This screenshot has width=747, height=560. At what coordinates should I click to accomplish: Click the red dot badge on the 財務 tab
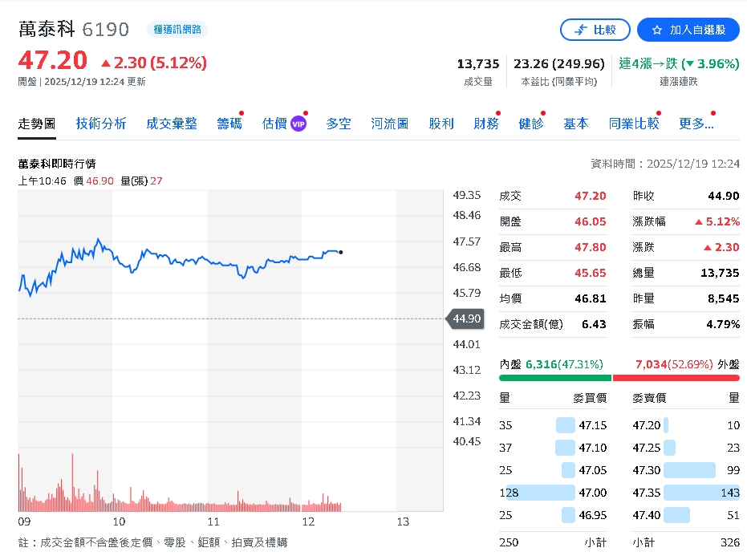498,112
